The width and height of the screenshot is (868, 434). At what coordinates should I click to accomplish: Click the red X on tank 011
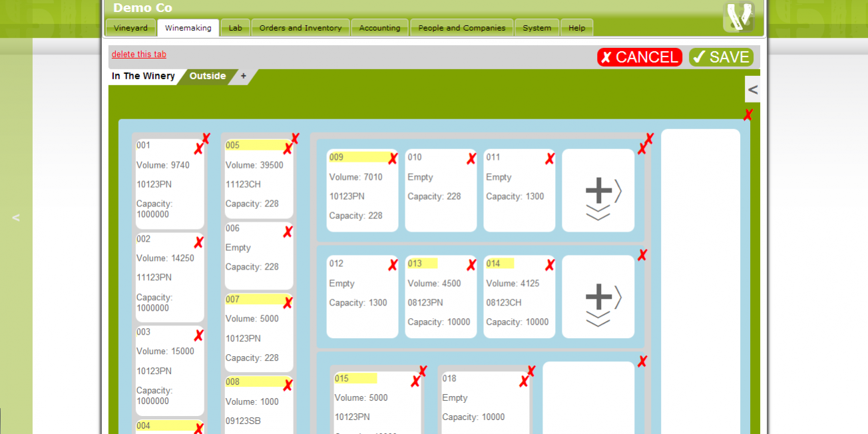click(x=550, y=159)
